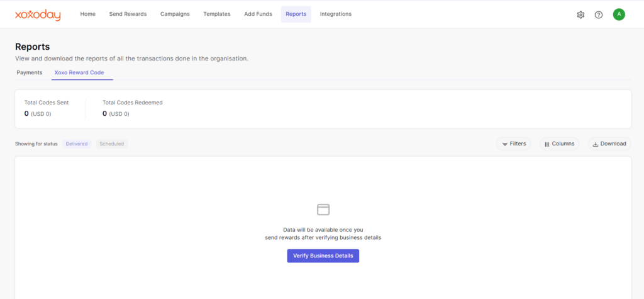This screenshot has width=644, height=299.
Task: Navigate to Templates
Action: coord(217,14)
